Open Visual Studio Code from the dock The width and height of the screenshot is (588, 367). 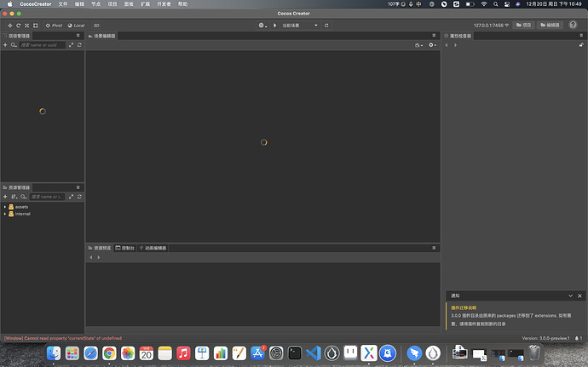click(x=313, y=353)
